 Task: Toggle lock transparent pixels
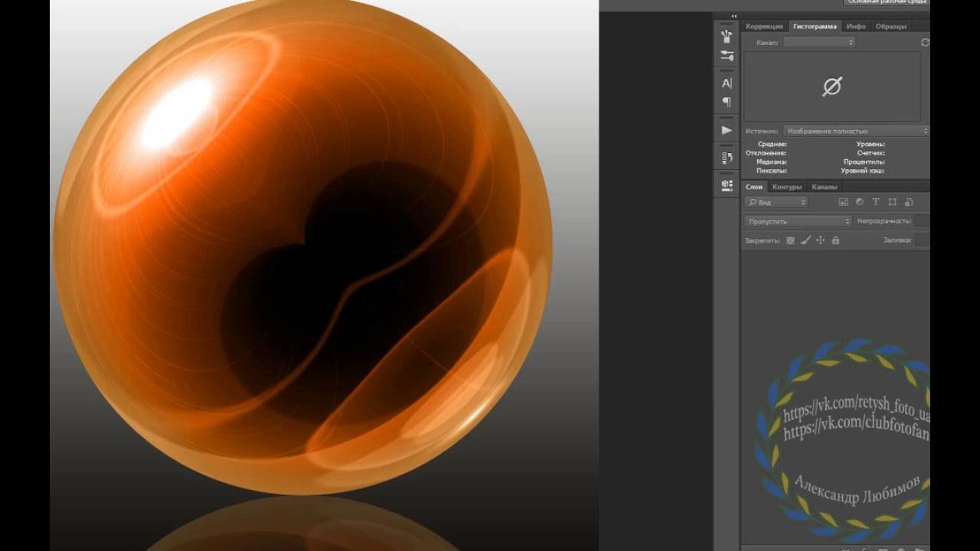[790, 240]
